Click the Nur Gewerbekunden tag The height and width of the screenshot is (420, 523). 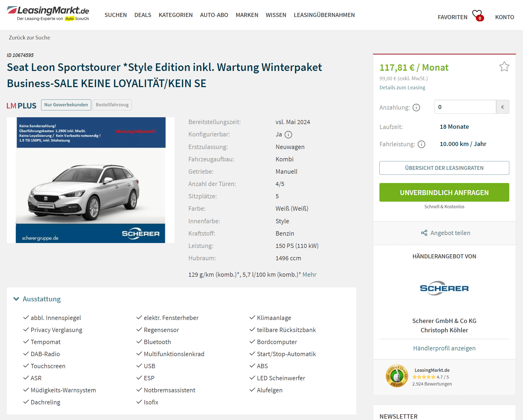[66, 105]
